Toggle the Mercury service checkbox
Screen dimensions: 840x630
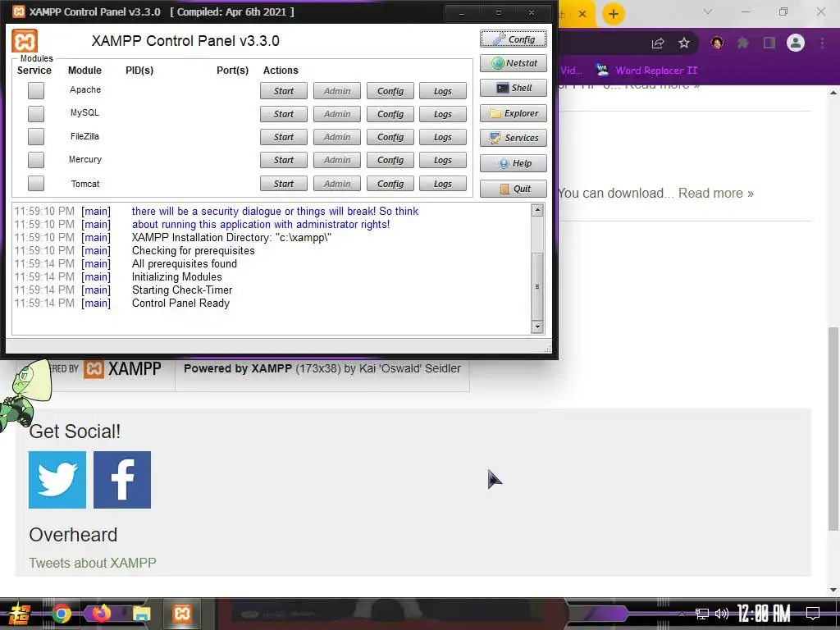pos(36,160)
